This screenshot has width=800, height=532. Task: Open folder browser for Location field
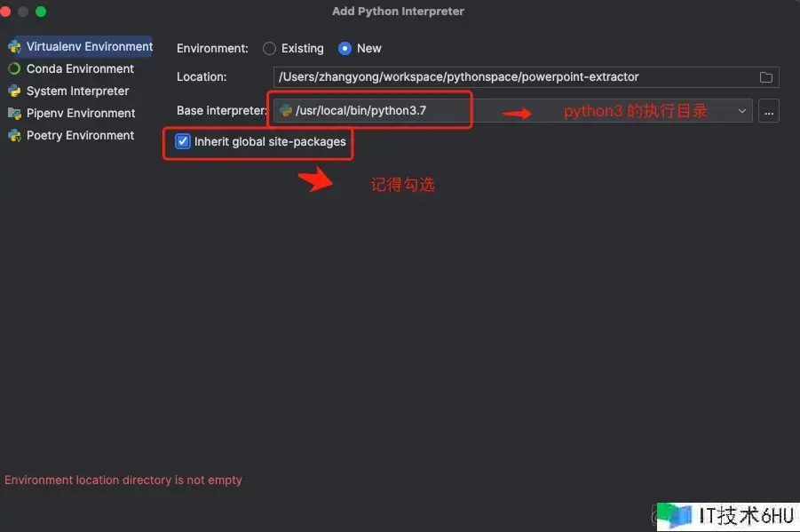coord(766,77)
